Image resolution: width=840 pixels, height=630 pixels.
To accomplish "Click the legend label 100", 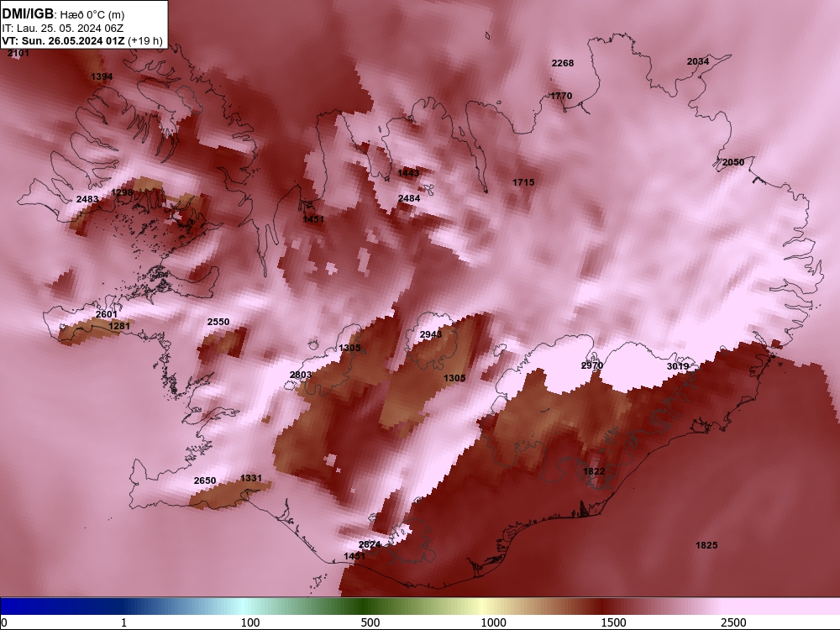I will click(250, 622).
